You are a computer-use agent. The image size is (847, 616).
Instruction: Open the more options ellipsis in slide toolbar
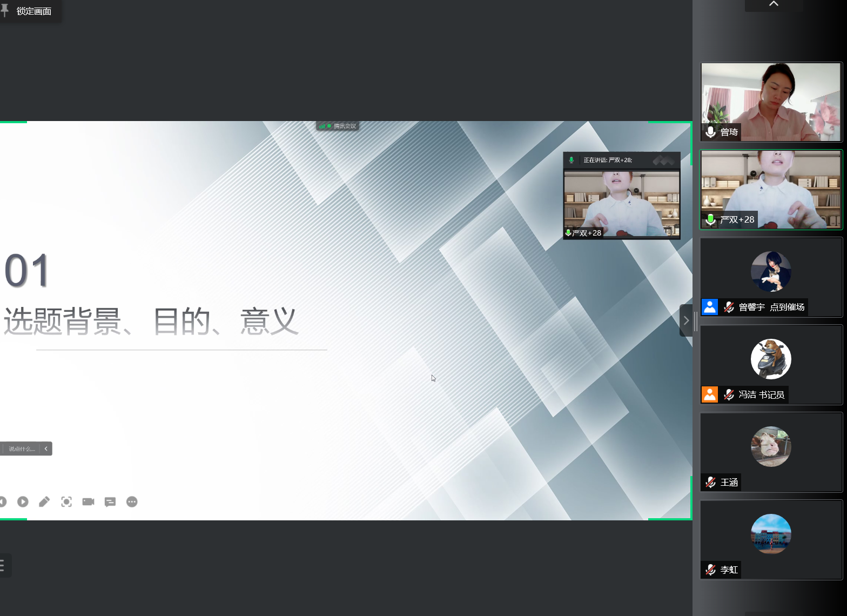[132, 502]
